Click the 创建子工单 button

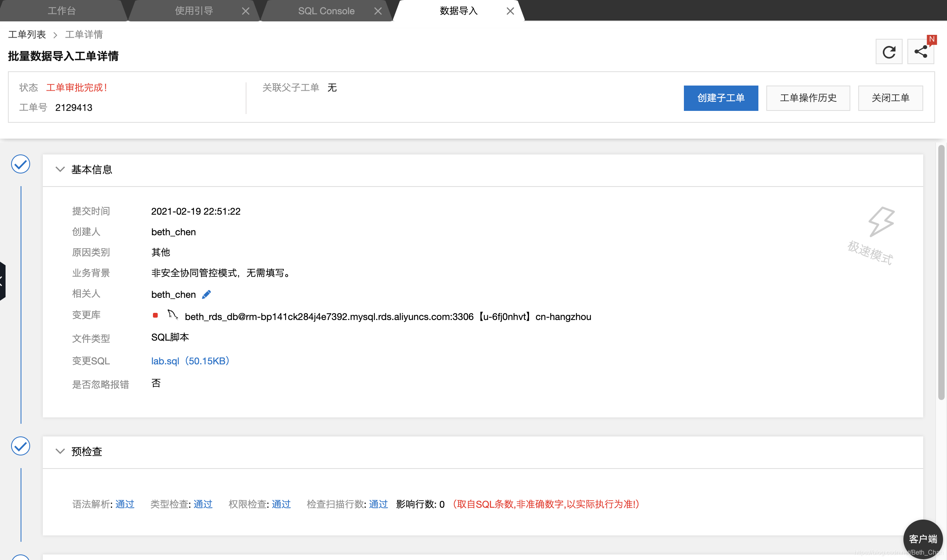tap(720, 98)
